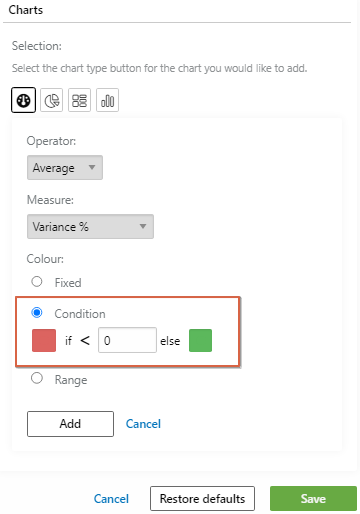Click the Add button
This screenshot has width=360, height=514.
70,424
